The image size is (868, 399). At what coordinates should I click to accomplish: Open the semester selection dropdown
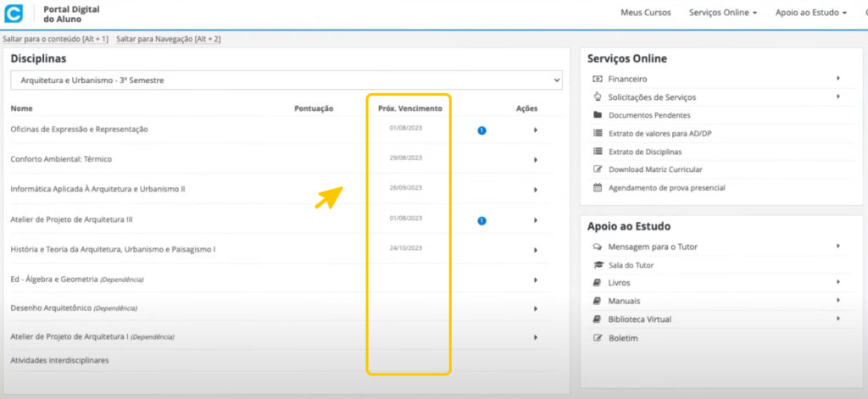coord(286,80)
